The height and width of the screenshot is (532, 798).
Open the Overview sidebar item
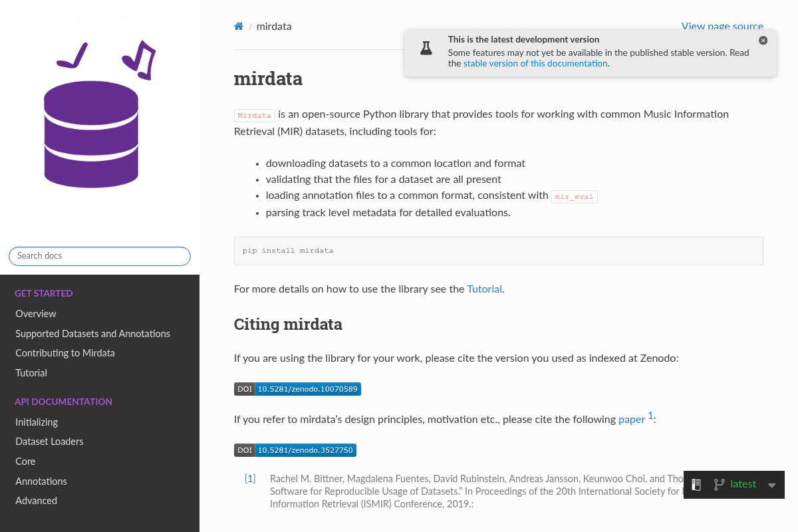(x=36, y=314)
